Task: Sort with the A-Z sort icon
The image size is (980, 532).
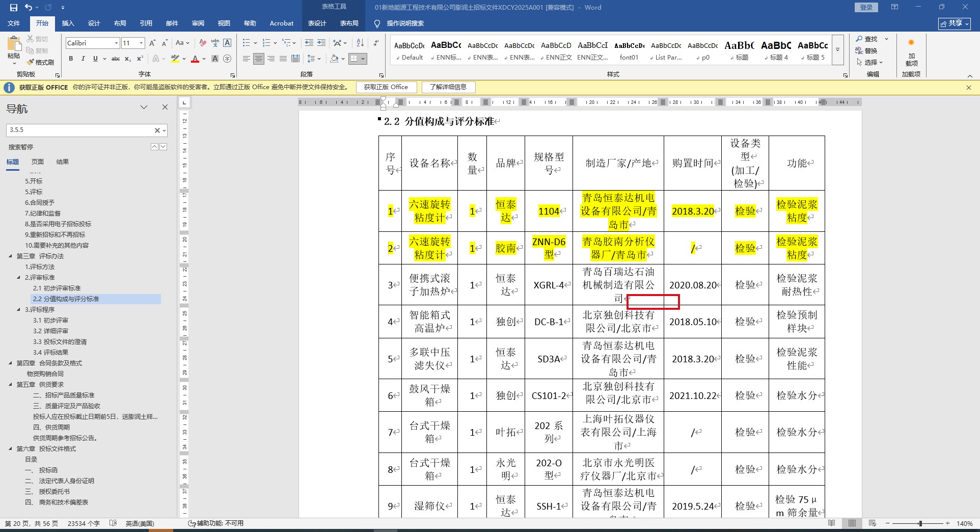Action: (x=360, y=43)
